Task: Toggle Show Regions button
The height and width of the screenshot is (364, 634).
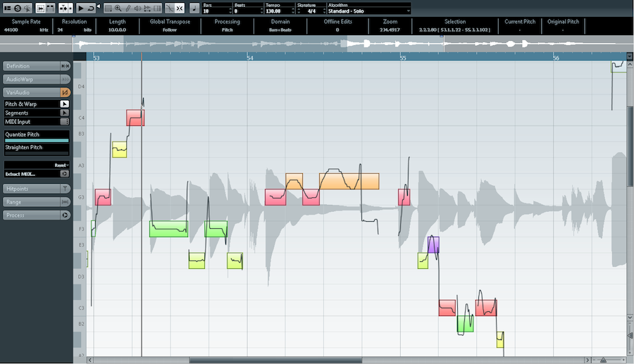Action: tap(51, 8)
